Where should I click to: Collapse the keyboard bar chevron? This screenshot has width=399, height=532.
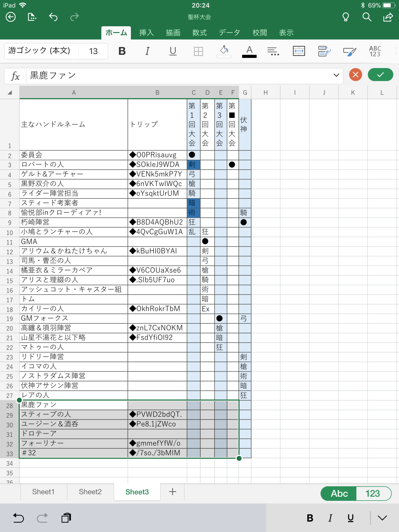click(x=382, y=518)
